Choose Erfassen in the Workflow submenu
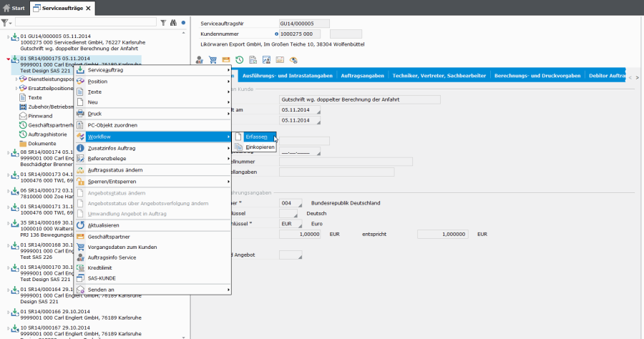The width and height of the screenshot is (644, 339). 255,136
